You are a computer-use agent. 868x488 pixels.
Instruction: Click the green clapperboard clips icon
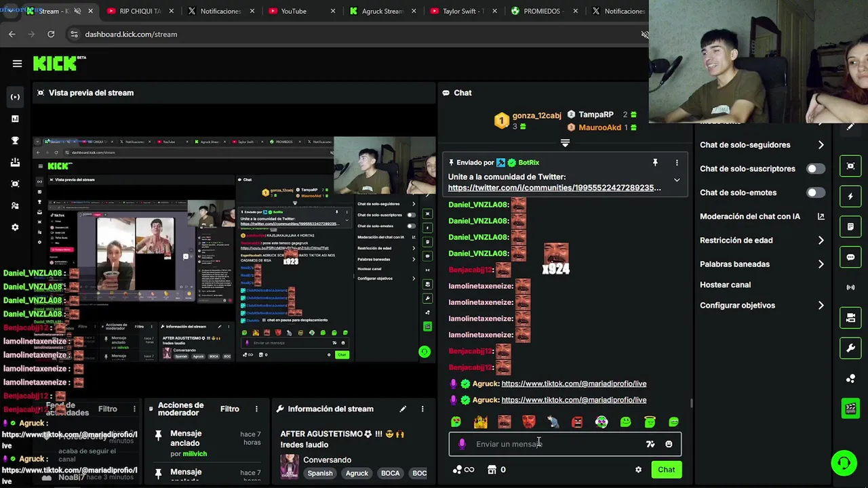coord(850,408)
